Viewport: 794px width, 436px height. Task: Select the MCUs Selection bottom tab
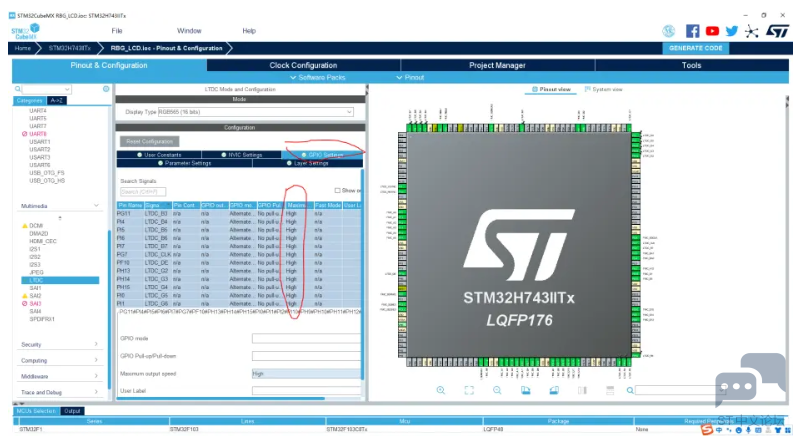[36, 411]
